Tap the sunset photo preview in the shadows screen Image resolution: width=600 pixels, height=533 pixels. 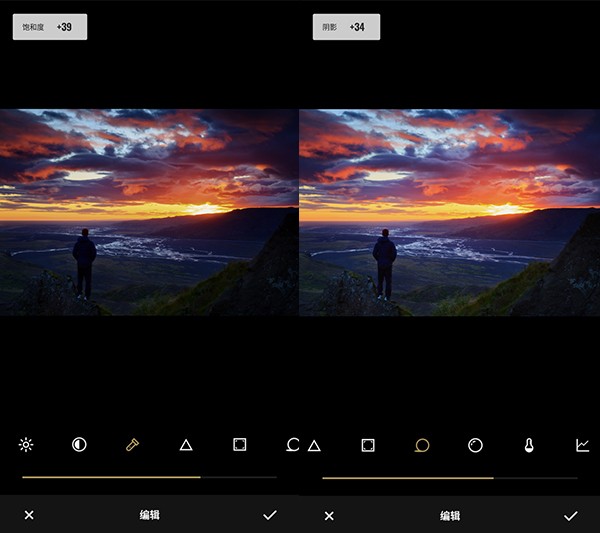point(450,212)
